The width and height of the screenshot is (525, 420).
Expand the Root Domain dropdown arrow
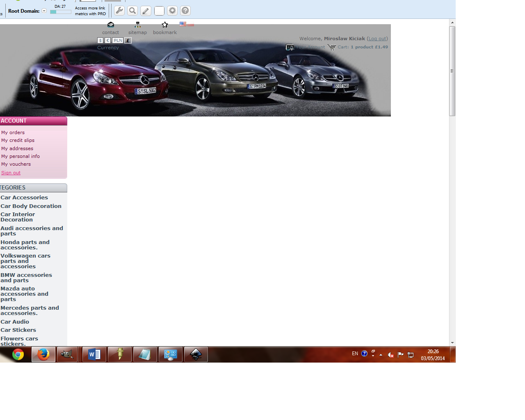(44, 11)
